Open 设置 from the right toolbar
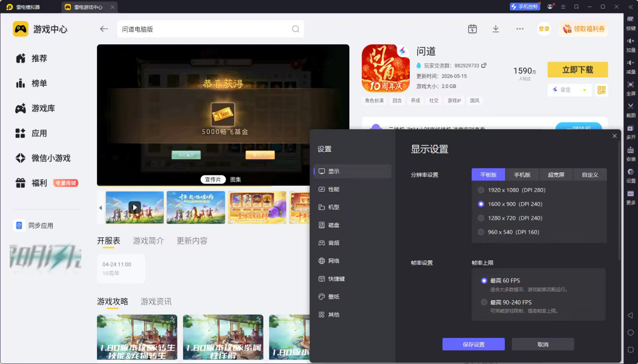The image size is (638, 364). pos(630,175)
